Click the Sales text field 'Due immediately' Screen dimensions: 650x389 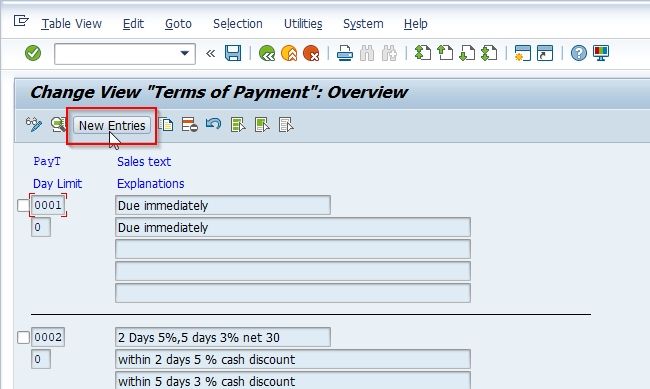coord(223,205)
